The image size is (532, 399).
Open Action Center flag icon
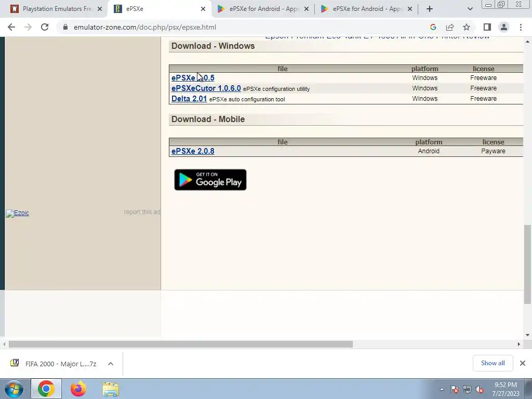point(455,390)
